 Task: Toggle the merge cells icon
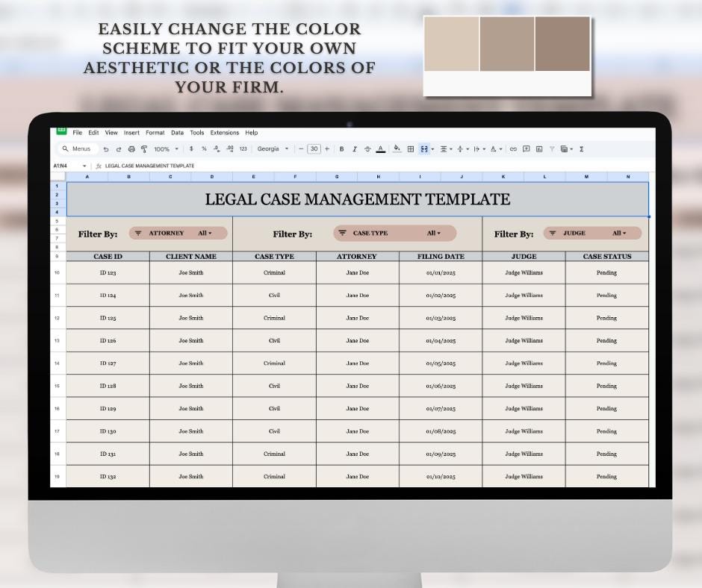tap(424, 148)
